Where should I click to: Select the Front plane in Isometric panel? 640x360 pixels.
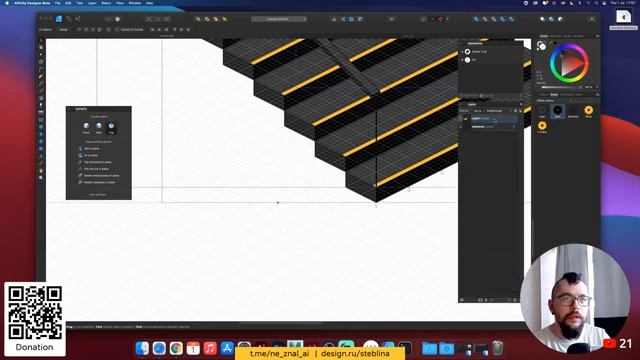pos(86,127)
